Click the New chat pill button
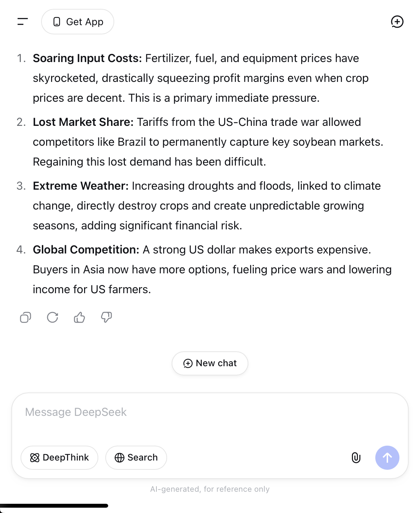Image resolution: width=420 pixels, height=513 pixels. click(210, 363)
